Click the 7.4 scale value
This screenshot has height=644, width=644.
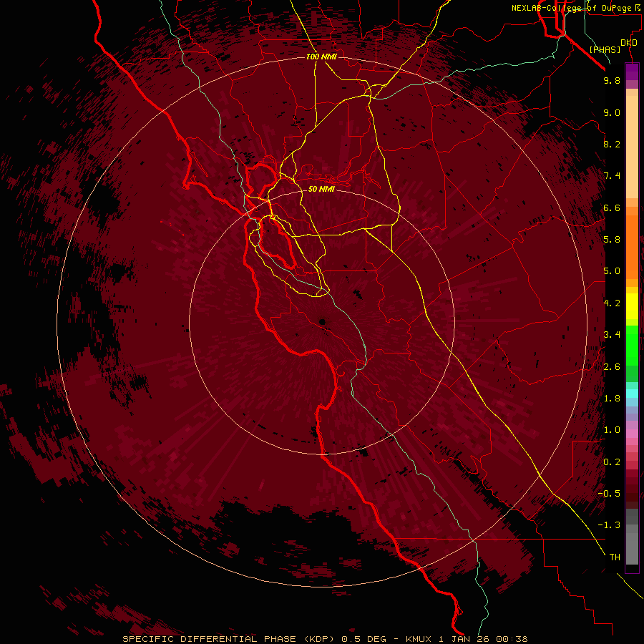pyautogui.click(x=612, y=176)
